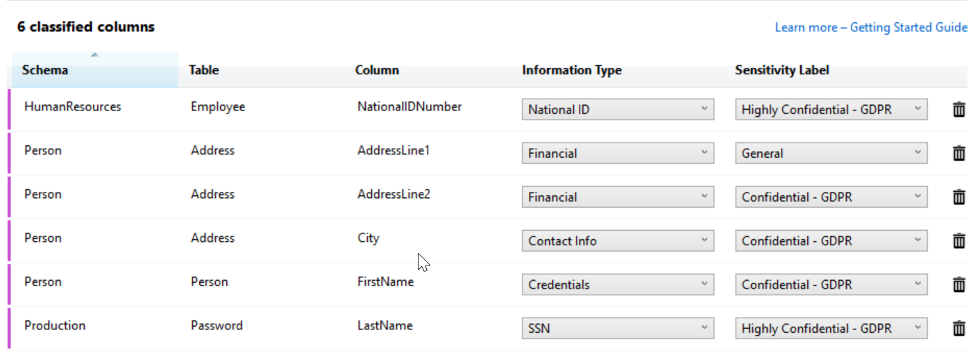Delete the AddressLine1 classification with trash icon
This screenshot has height=360, width=980.
958,153
